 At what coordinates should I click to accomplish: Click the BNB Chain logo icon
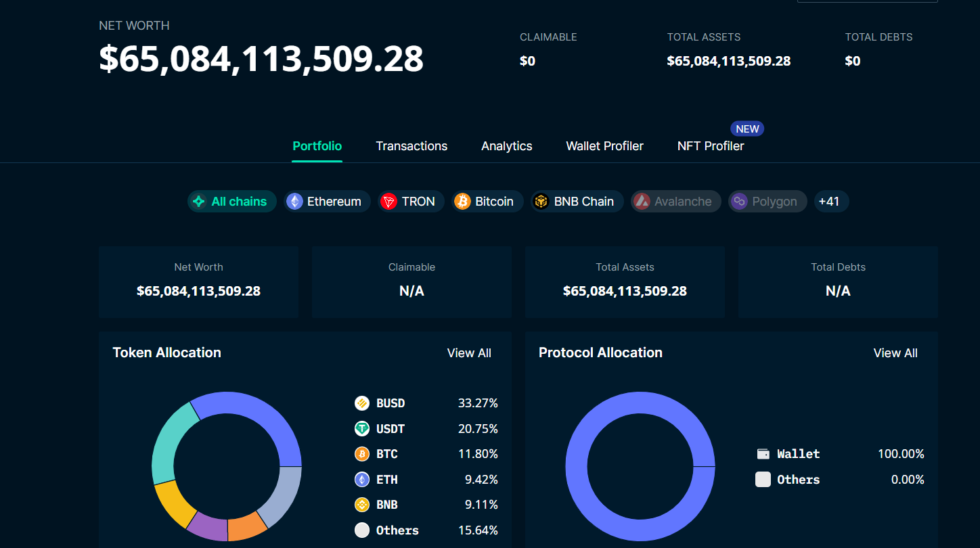click(541, 202)
